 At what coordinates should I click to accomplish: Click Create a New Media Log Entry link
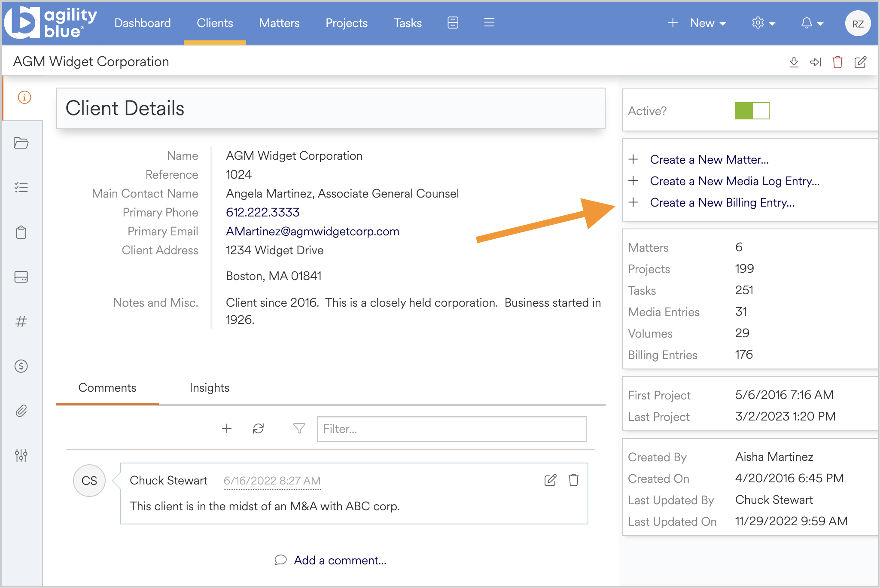(x=734, y=181)
